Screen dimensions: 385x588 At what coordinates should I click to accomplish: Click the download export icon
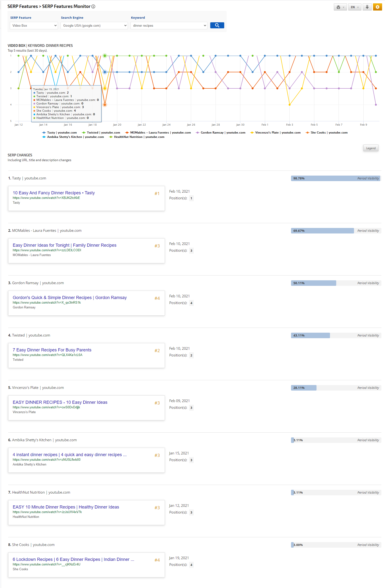367,7
